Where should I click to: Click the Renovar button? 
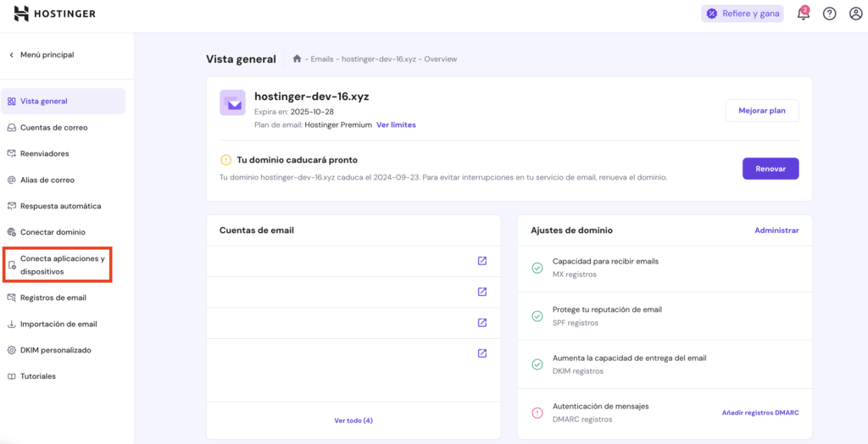770,169
